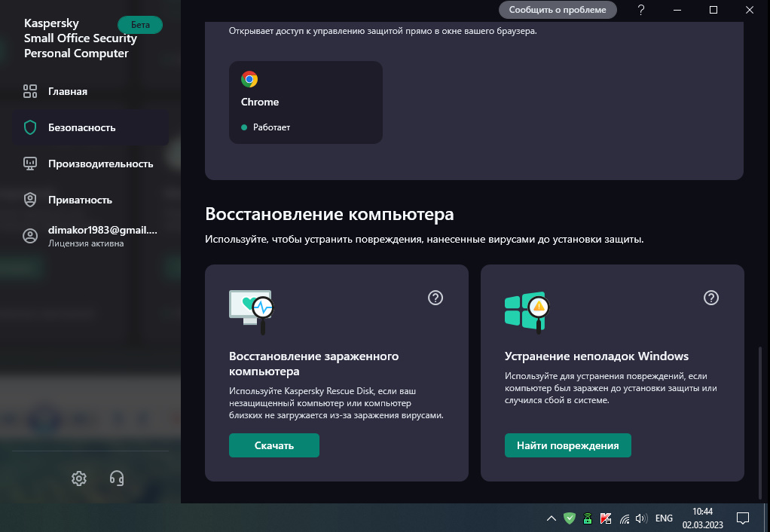Open settings via gear icon
The width and height of the screenshot is (770, 532).
79,478
